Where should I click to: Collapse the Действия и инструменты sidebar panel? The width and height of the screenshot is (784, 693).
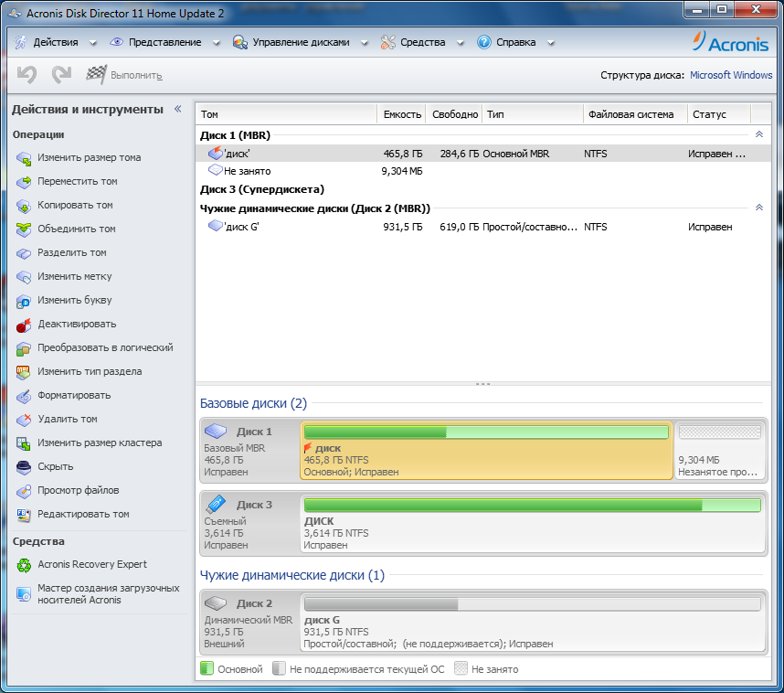[x=177, y=109]
